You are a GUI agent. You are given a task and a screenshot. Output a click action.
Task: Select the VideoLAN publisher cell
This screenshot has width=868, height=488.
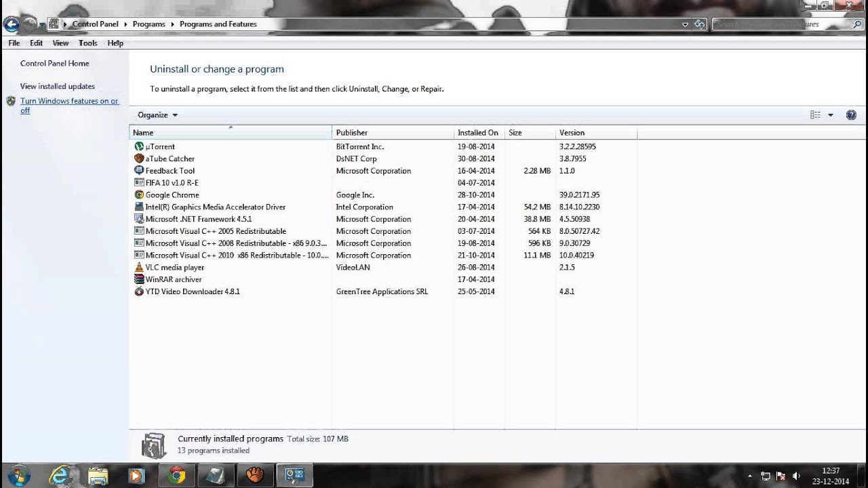tap(353, 268)
